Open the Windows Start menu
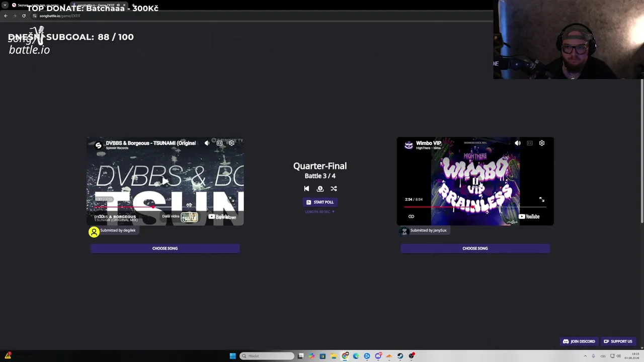The width and height of the screenshot is (644, 362). [232, 356]
